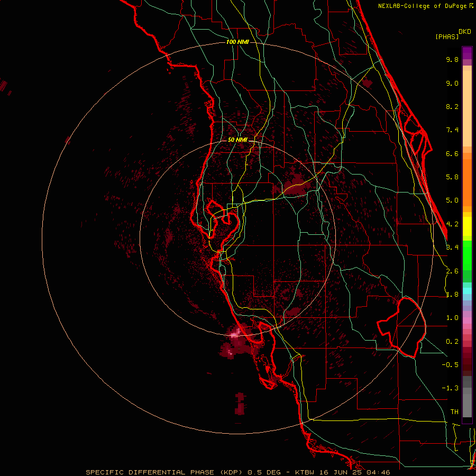The width and height of the screenshot is (476, 476).
Task: Click the Lake Okeechobee outline
Action: click(401, 327)
